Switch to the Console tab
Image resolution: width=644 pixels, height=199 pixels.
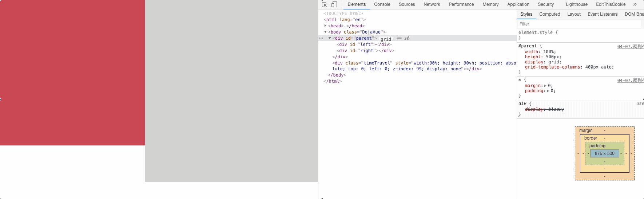tap(382, 4)
